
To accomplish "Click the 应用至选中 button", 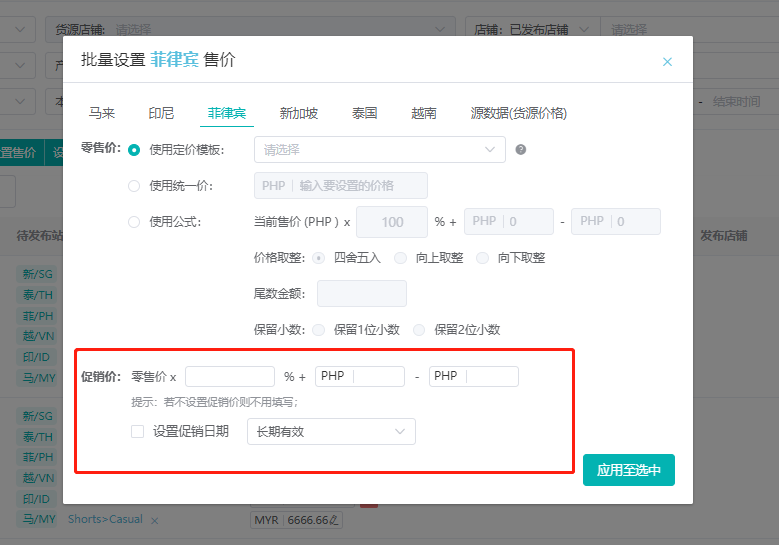I will tap(628, 470).
